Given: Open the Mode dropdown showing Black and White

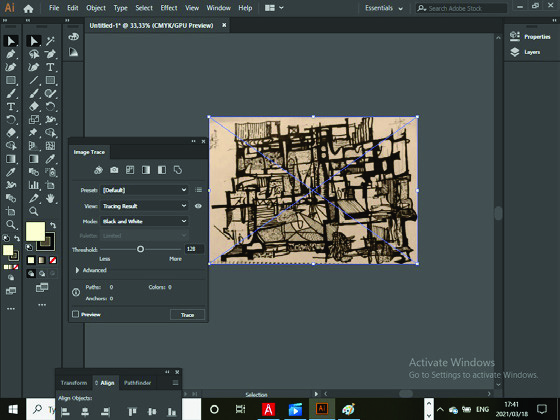Looking at the screenshot, I should (145, 221).
